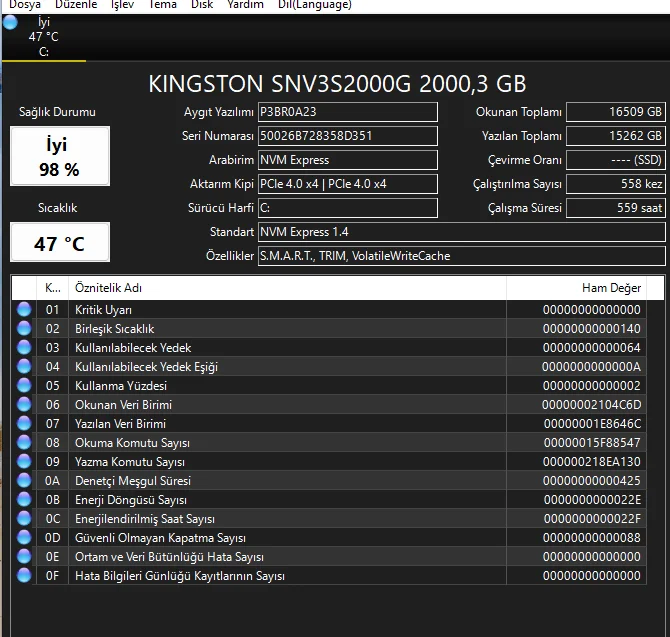Click raw value 0000000000088
This screenshot has width=670, height=637.
click(592, 538)
